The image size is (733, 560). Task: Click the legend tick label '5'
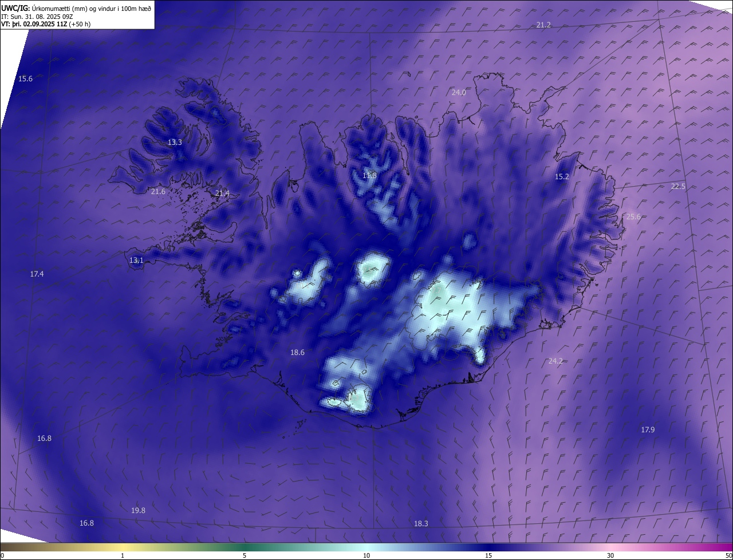(245, 556)
